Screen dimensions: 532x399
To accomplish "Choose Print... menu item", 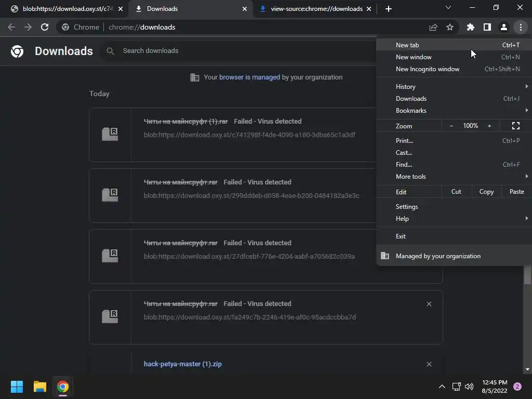I will [454, 141].
